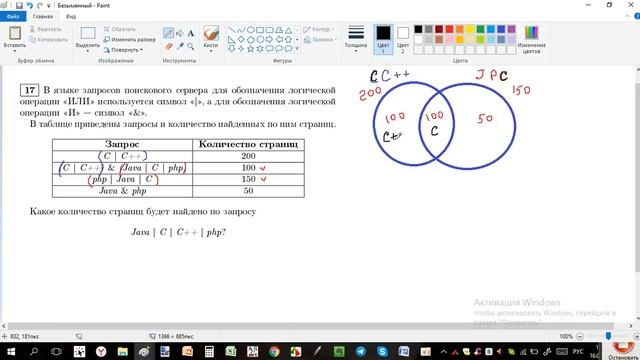640x360 pixels.
Task: Click Resize (Изменить размер) button
Action: pyautogui.click(x=129, y=40)
